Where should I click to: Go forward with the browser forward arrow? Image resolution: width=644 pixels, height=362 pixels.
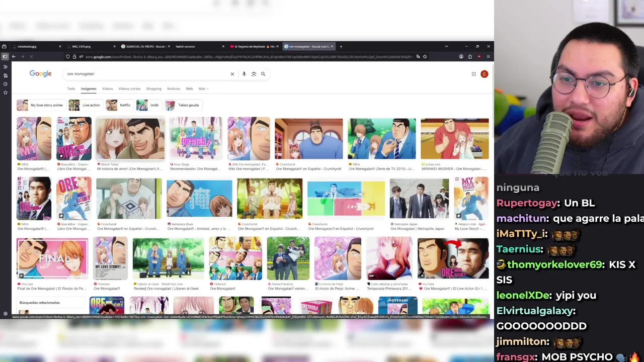[x=22, y=56]
